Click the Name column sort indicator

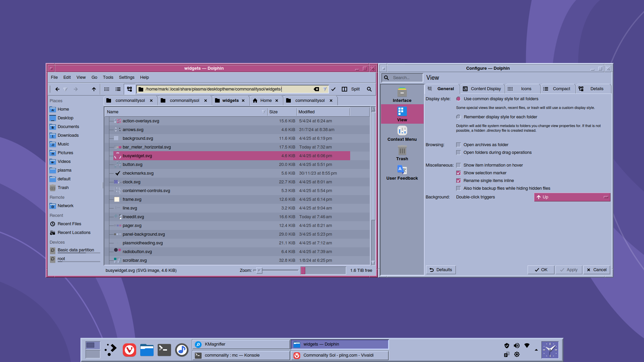[x=263, y=112]
